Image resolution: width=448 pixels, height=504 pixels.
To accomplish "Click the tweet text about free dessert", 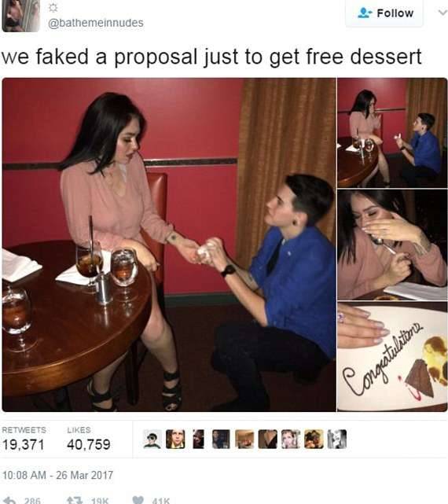I will (211, 57).
